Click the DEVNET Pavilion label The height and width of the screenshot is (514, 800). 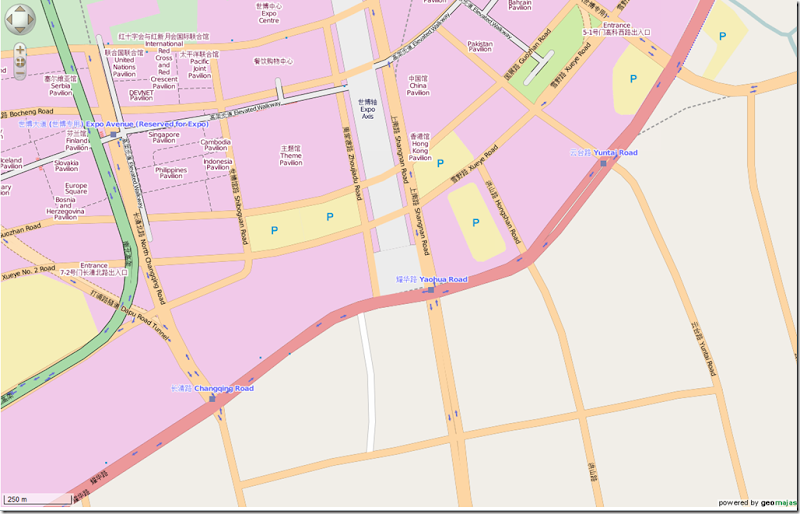(141, 95)
